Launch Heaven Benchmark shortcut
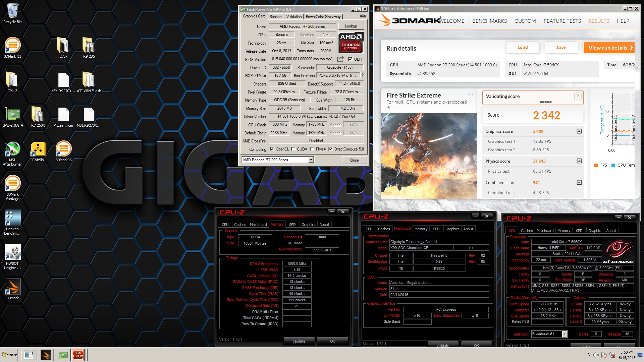Screen dimensions: 644x362 (12, 223)
